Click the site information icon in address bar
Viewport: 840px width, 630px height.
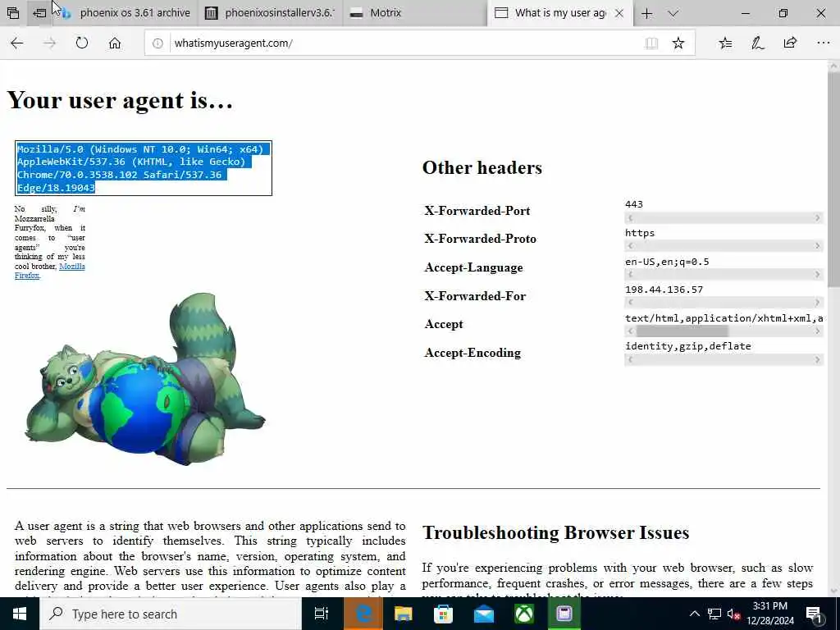[157, 43]
